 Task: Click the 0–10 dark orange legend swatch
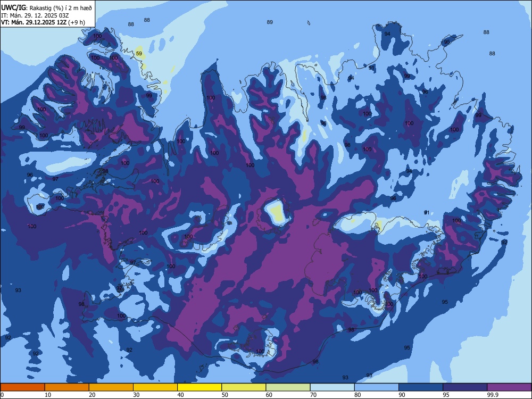[22, 387]
